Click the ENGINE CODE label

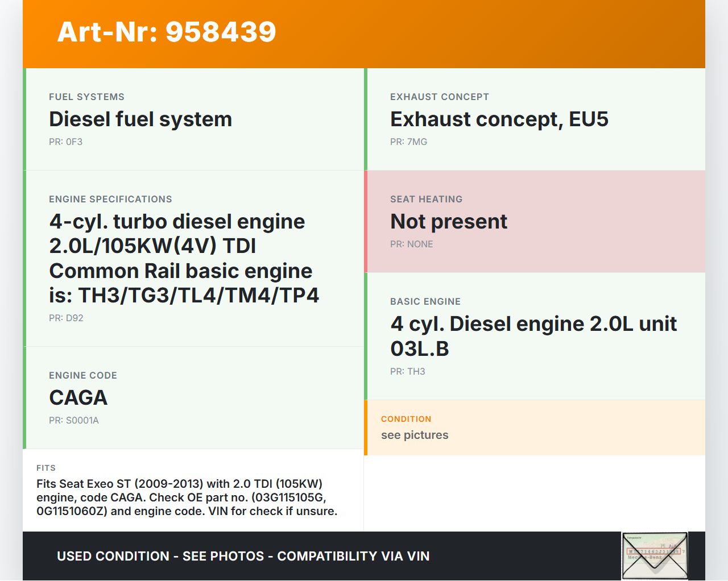tap(83, 376)
